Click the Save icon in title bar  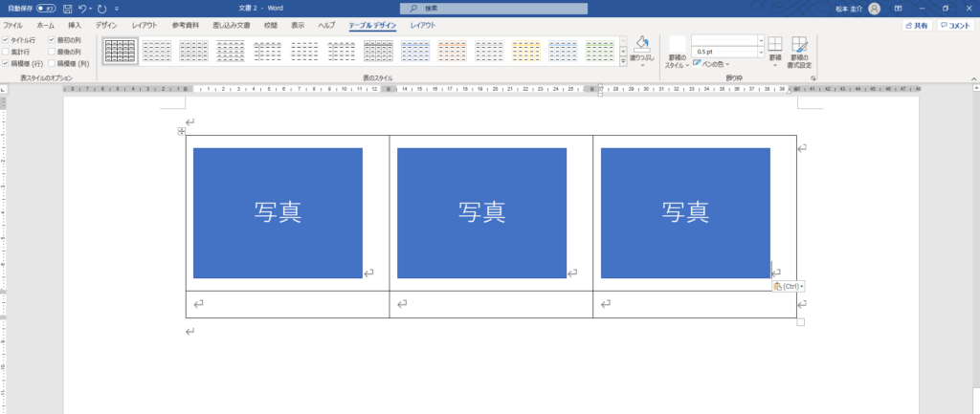[x=67, y=8]
